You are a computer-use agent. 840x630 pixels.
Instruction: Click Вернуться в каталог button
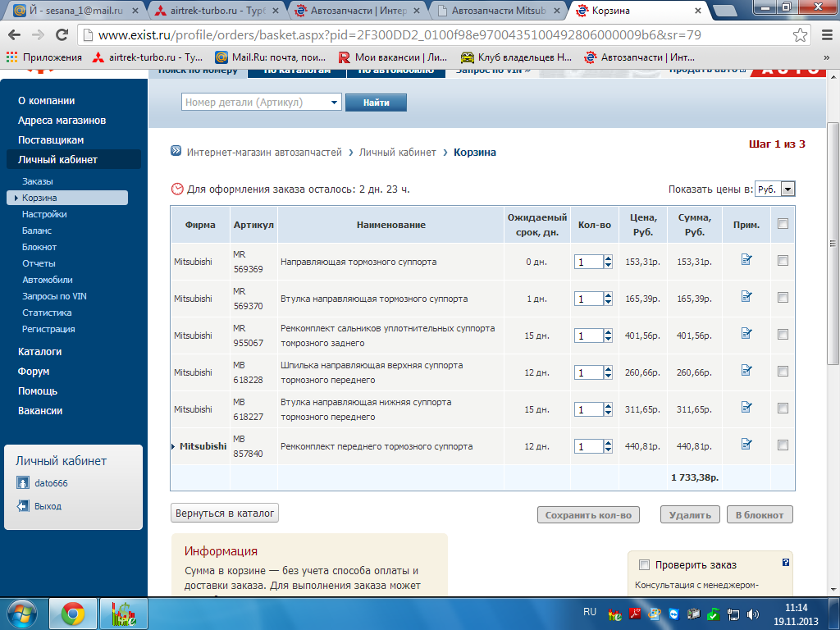pyautogui.click(x=225, y=513)
